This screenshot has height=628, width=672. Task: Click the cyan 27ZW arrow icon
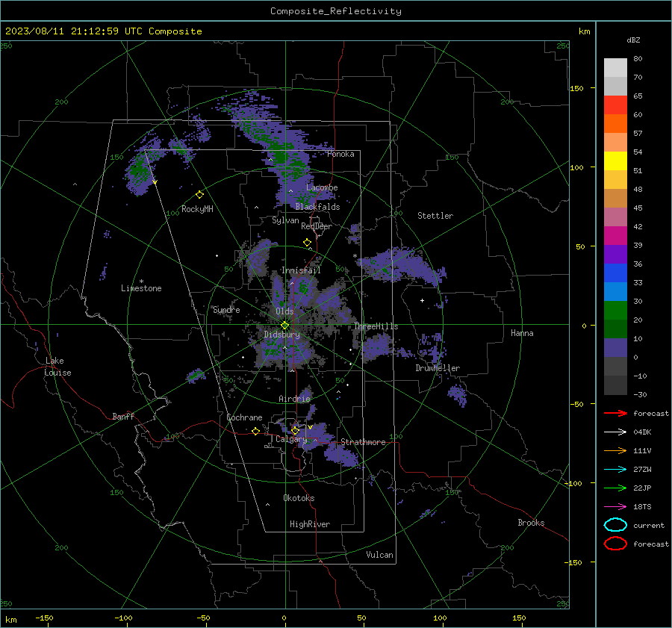(x=615, y=470)
